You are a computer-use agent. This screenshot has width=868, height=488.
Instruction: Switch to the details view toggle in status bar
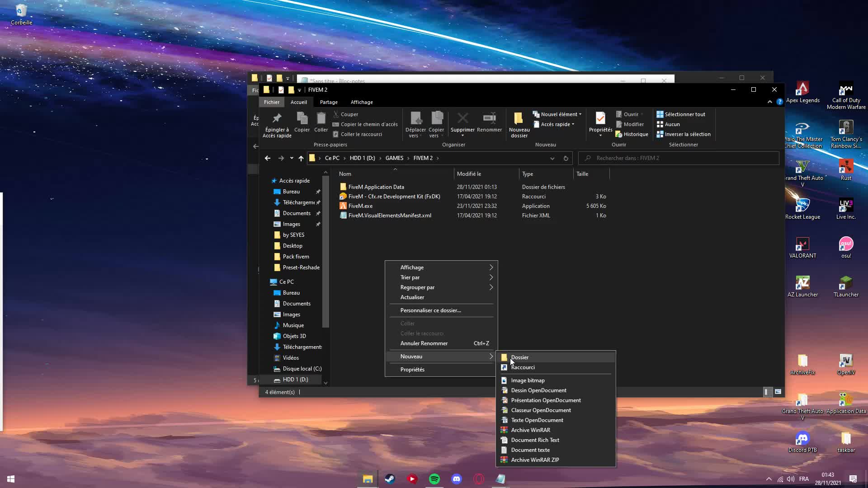pyautogui.click(x=766, y=392)
